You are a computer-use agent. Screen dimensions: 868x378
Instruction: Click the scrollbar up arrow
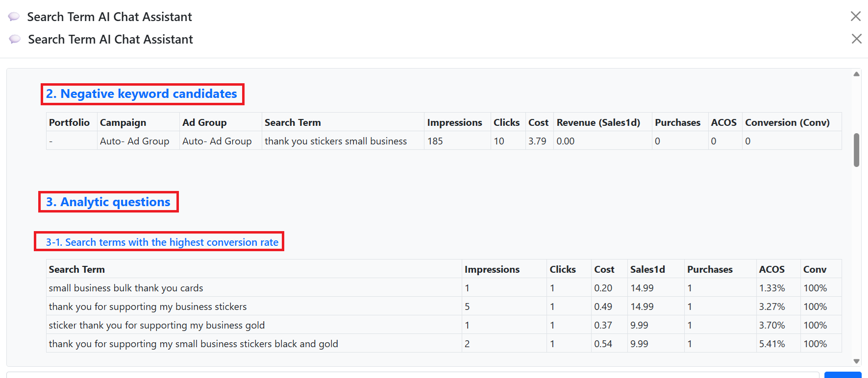tap(856, 74)
